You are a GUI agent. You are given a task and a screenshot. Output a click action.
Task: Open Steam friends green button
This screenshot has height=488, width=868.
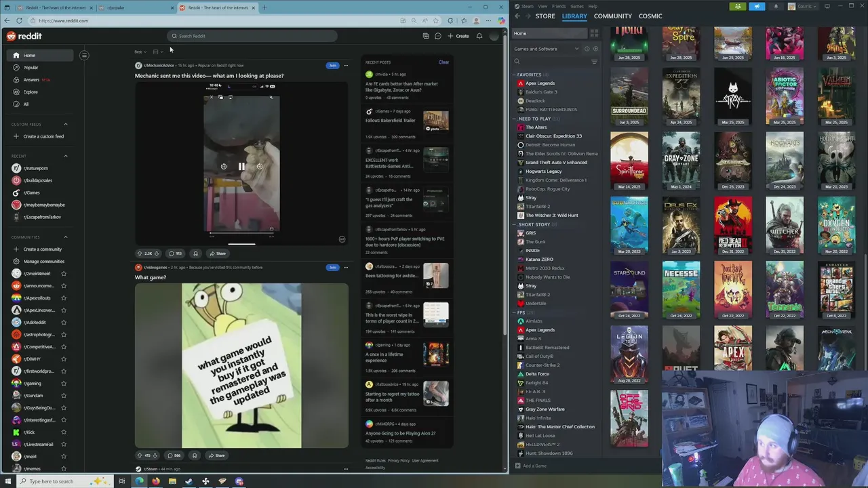click(x=738, y=7)
